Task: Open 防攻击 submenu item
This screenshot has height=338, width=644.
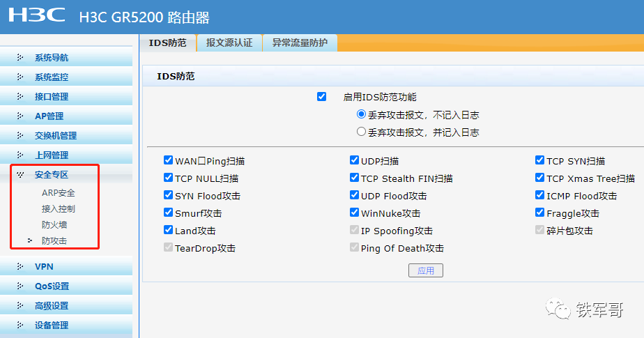Action: pyautogui.click(x=54, y=240)
